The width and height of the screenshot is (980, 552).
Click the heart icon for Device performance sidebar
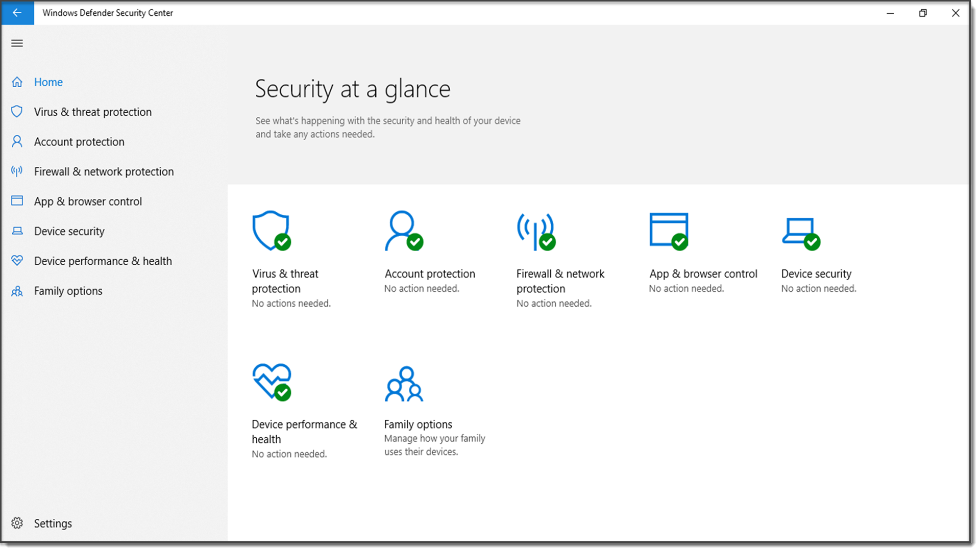coord(17,261)
